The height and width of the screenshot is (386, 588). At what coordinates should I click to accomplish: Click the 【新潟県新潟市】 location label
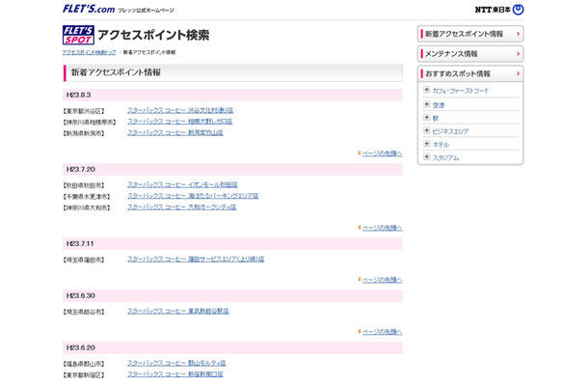(84, 133)
